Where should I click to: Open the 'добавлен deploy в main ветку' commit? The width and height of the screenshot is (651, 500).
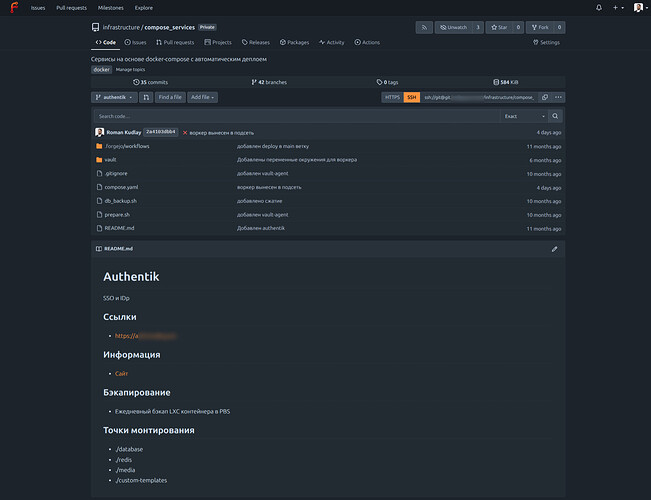pyautogui.click(x=273, y=146)
